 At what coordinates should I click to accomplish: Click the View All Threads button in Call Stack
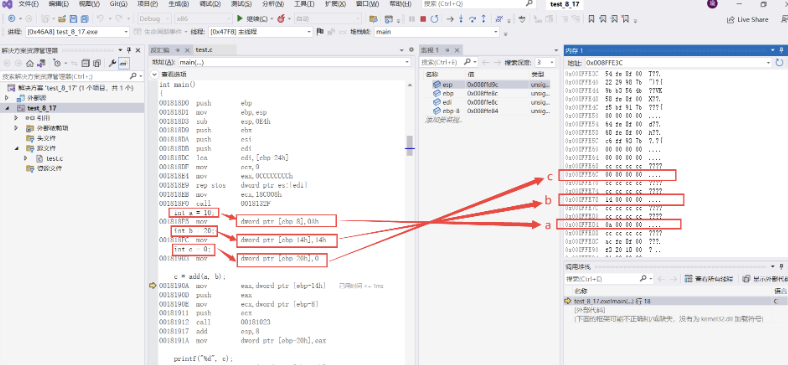709,279
